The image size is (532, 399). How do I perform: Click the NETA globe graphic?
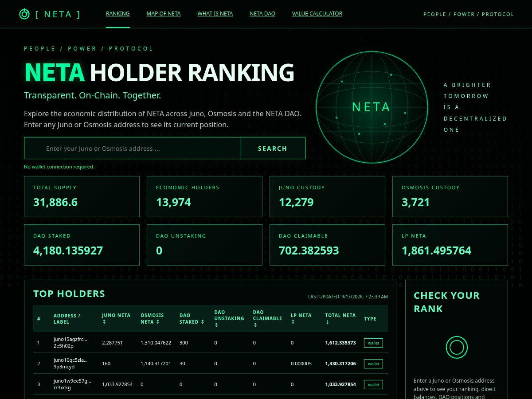coord(372,107)
